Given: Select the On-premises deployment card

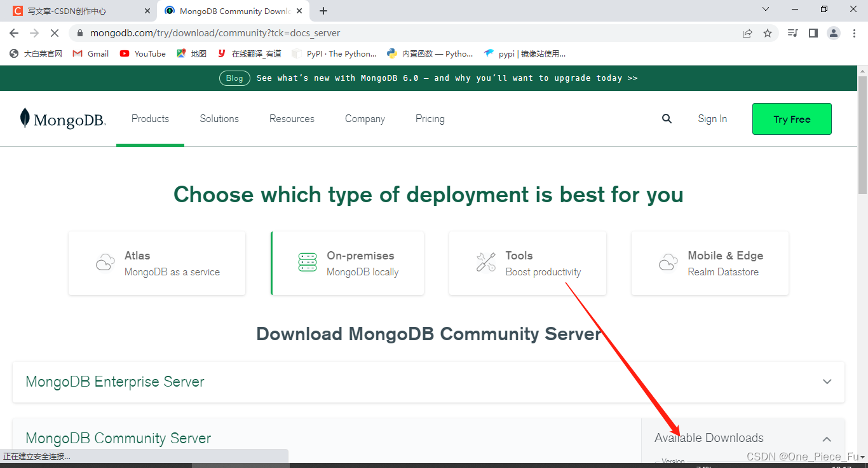Looking at the screenshot, I should [348, 263].
